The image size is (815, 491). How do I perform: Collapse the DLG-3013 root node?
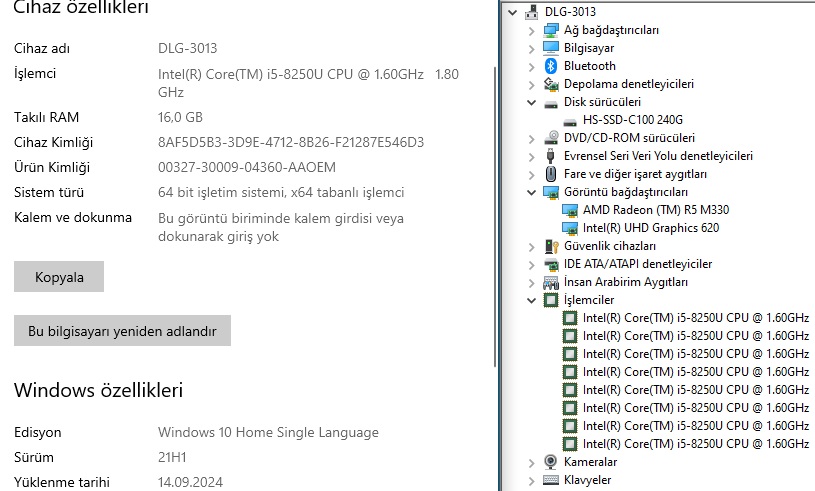click(512, 12)
